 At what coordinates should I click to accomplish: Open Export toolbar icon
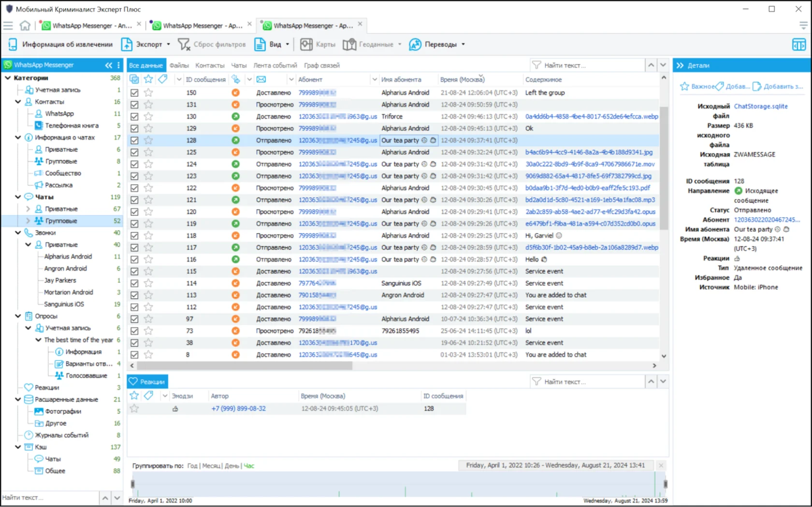127,45
